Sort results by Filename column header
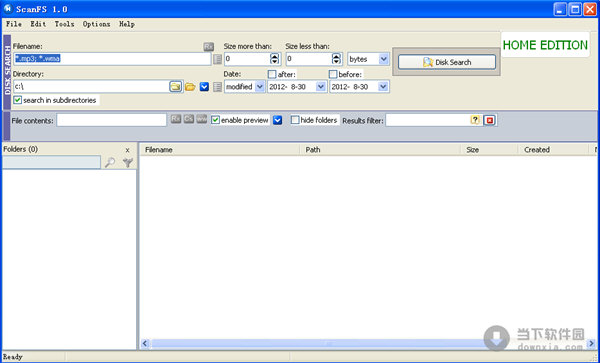Viewport: 600px width, 363px height. 219,150
